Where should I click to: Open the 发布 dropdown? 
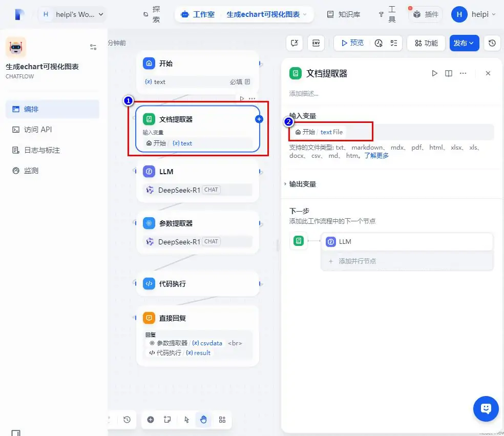point(464,43)
